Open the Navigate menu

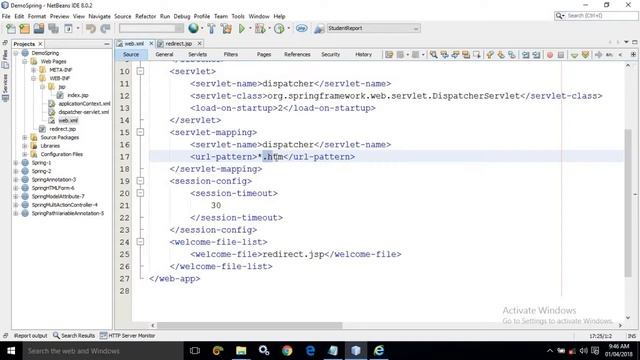pos(100,16)
